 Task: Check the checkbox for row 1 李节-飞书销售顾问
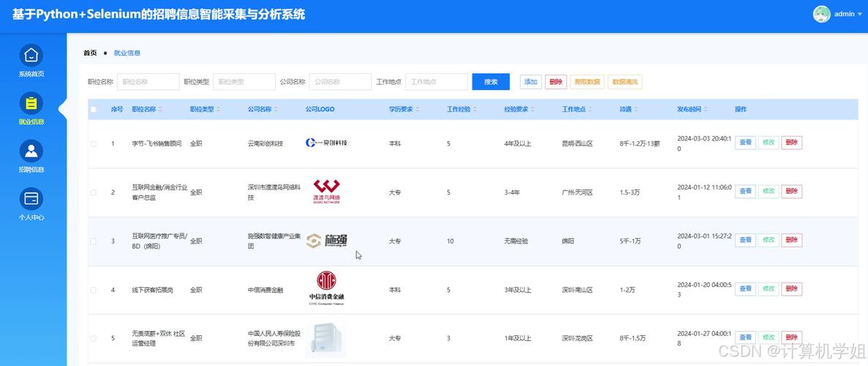click(x=93, y=143)
